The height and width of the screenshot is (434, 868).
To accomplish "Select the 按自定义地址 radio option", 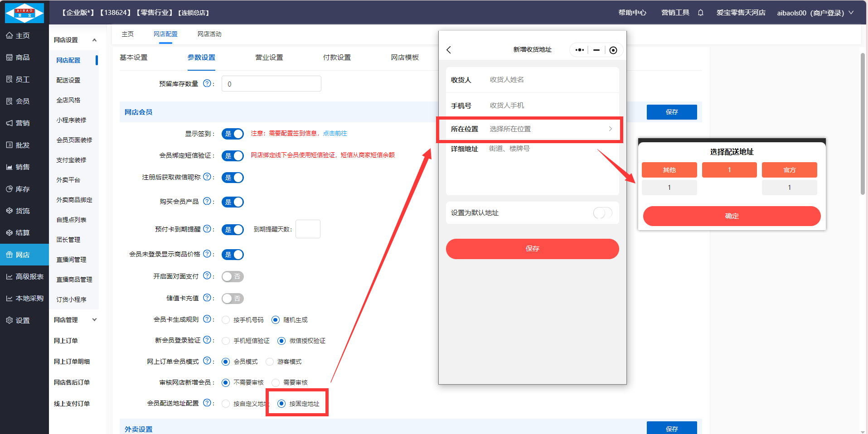I will coord(226,404).
